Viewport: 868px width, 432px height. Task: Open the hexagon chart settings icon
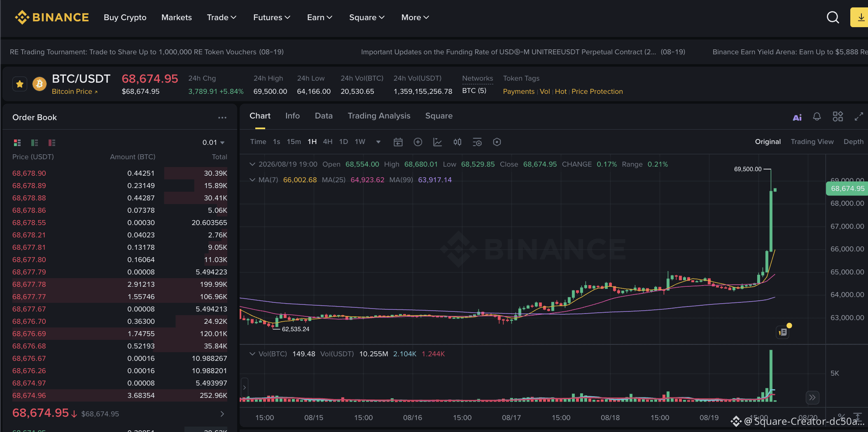497,142
